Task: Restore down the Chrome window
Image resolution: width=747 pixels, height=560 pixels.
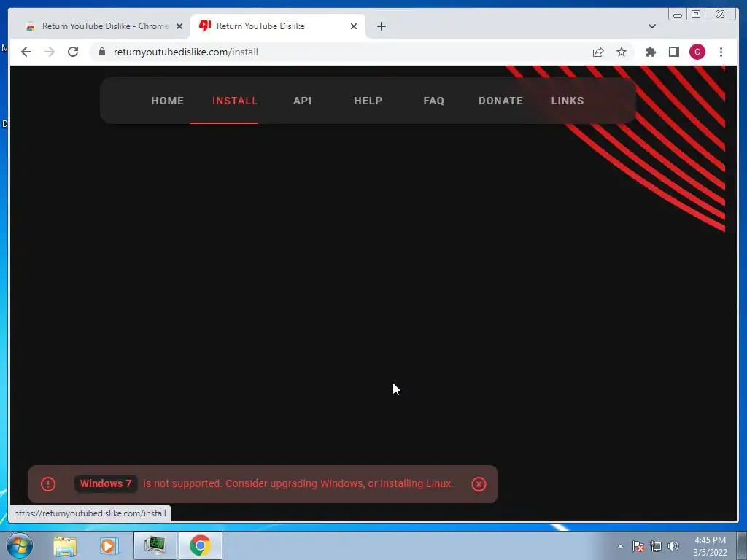Action: coord(696,14)
